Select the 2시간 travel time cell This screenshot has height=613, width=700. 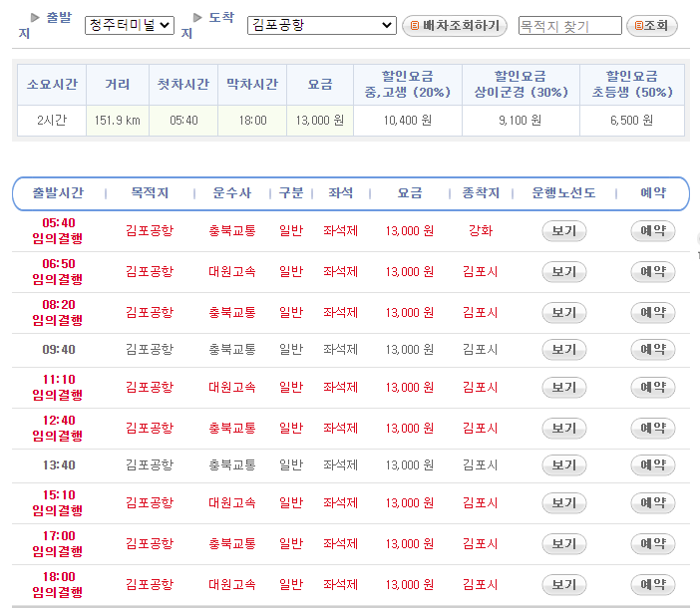(x=52, y=121)
